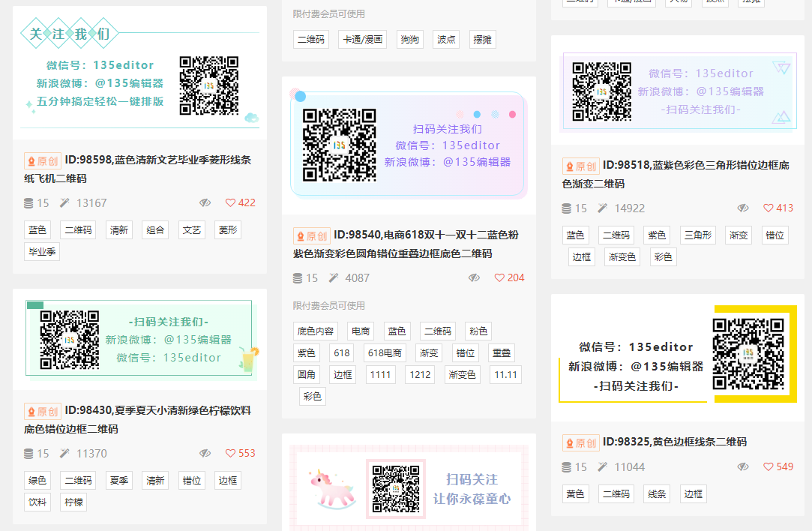Open title ID:98430 夏季夏天小清新
Viewport: 812px width, 531px height.
pos(137,419)
